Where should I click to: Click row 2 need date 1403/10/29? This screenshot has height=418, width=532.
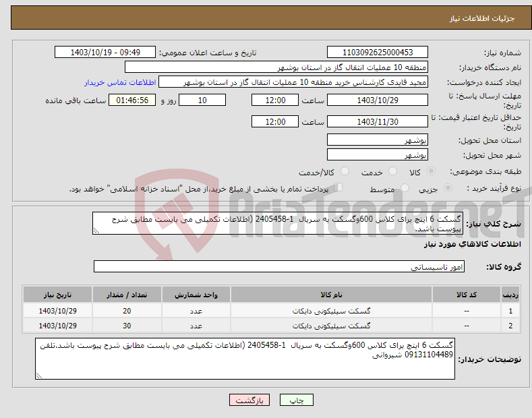click(58, 326)
